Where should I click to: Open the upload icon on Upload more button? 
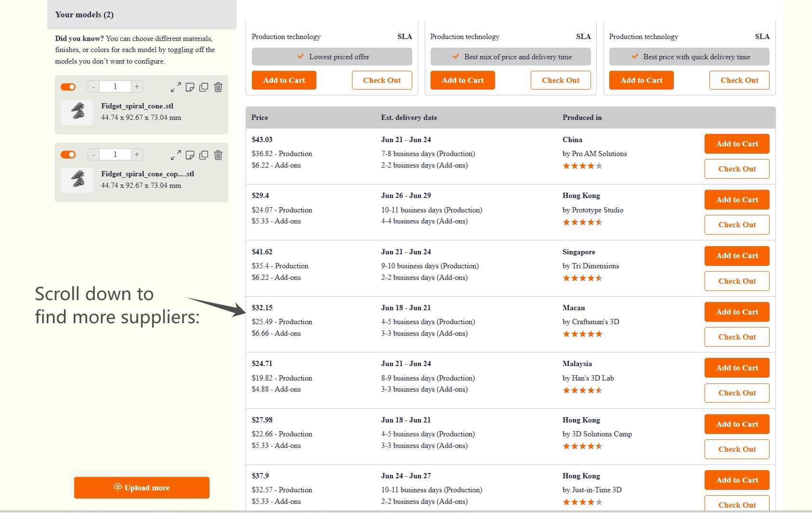point(118,487)
